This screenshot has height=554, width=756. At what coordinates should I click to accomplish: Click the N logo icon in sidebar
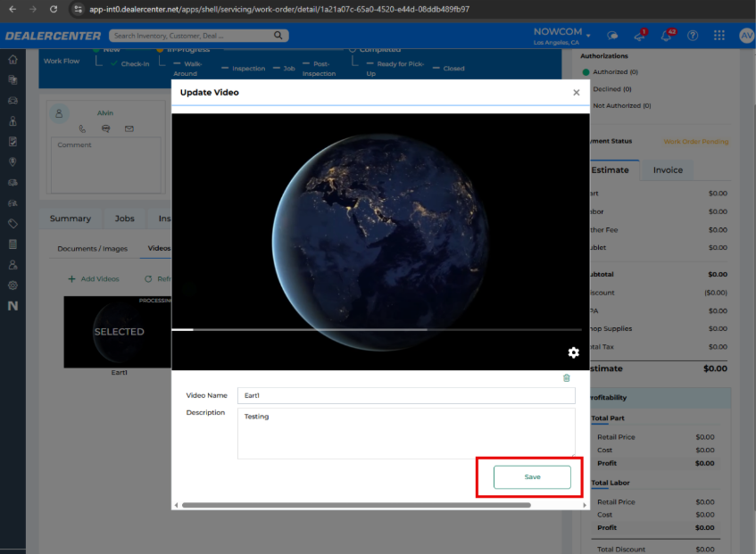pyautogui.click(x=13, y=306)
